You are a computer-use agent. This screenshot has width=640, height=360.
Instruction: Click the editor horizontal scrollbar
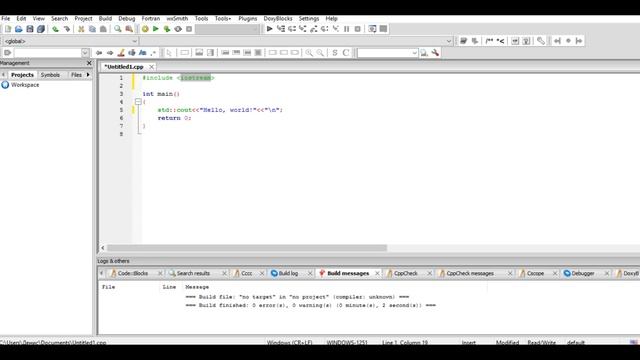(247, 248)
